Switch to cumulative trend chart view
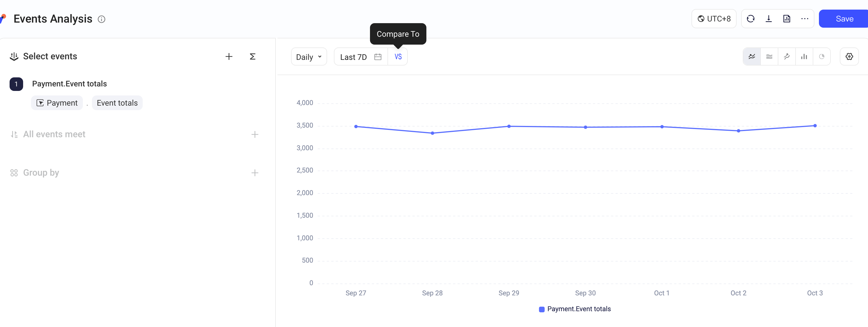This screenshot has height=327, width=868. (787, 57)
